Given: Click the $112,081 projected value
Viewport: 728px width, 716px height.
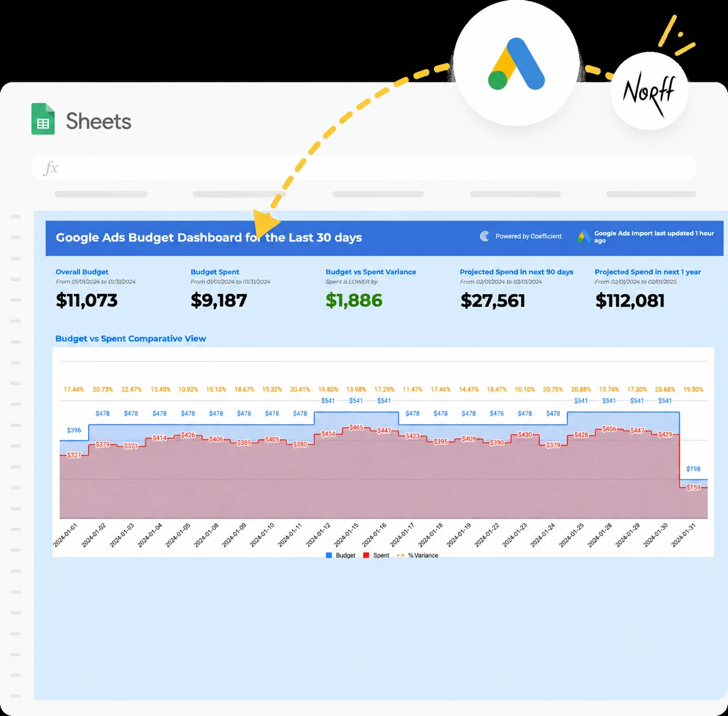Looking at the screenshot, I should pos(630,300).
